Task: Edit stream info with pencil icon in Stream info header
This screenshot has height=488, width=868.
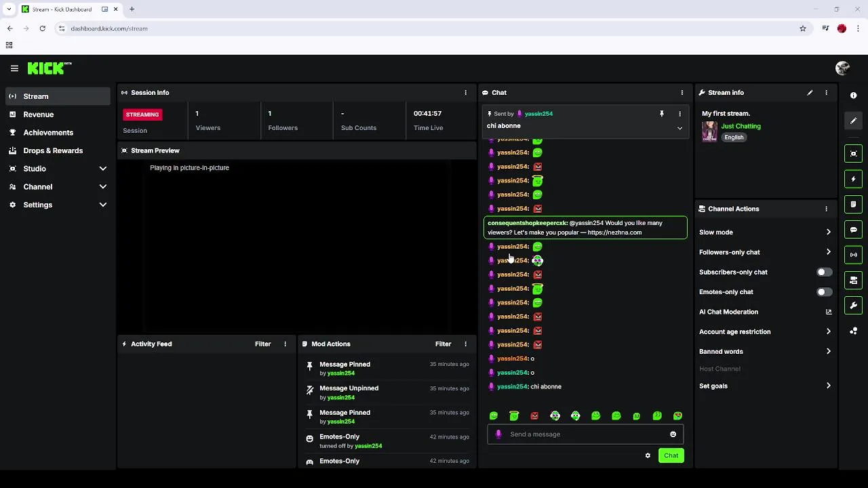Action: tap(810, 93)
